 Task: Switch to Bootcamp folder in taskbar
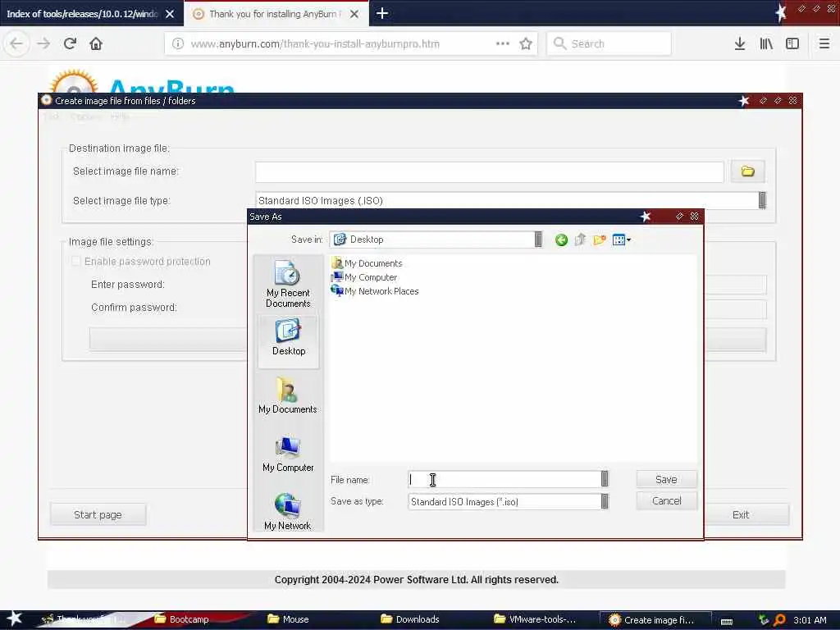[181, 619]
